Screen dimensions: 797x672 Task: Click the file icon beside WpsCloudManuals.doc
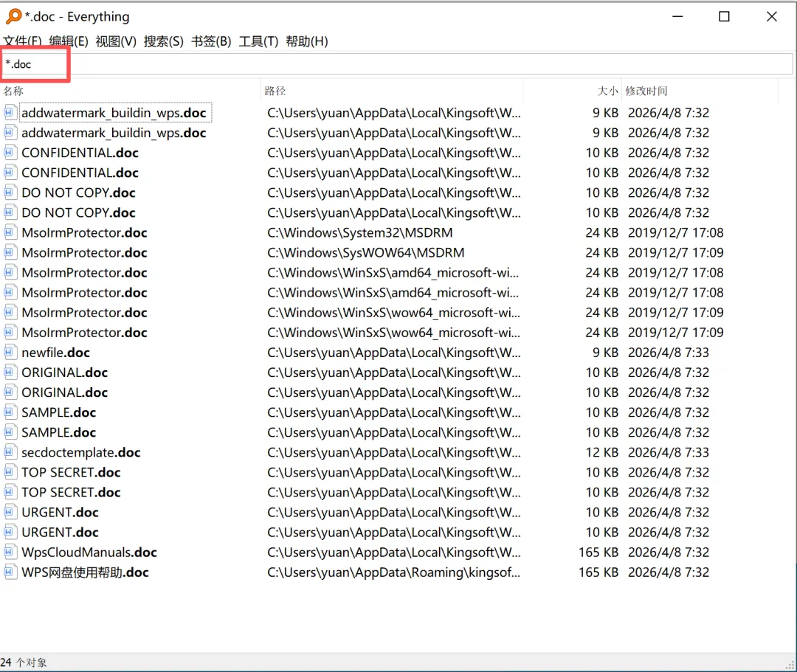[x=9, y=552]
